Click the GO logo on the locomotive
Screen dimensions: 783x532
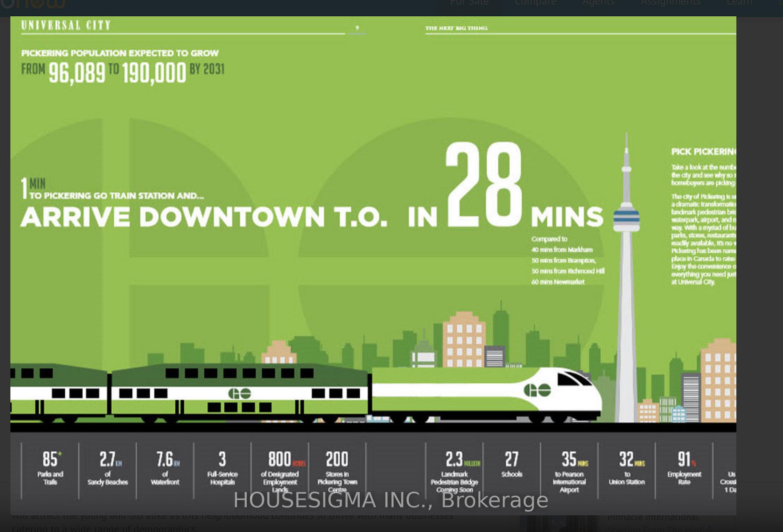pyautogui.click(x=537, y=390)
